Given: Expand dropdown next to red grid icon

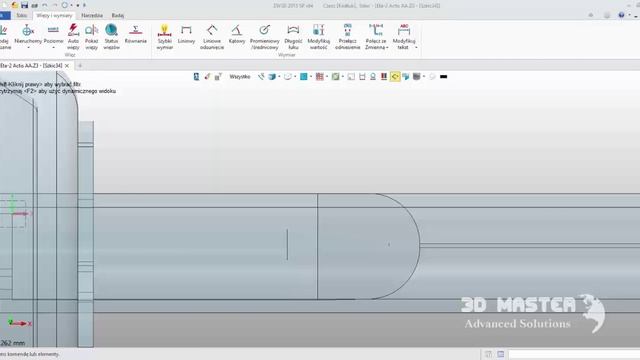Looking at the screenshot, I should (327, 77).
